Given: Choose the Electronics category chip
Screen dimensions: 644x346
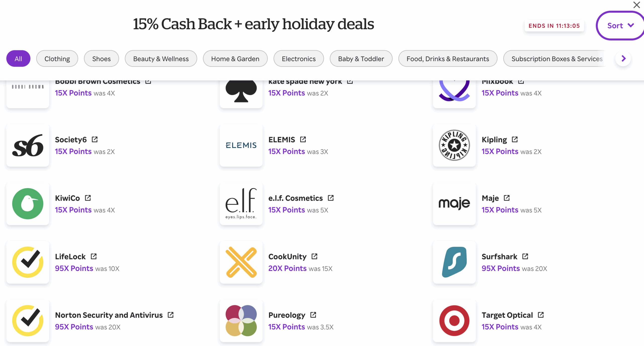Looking at the screenshot, I should tap(299, 59).
